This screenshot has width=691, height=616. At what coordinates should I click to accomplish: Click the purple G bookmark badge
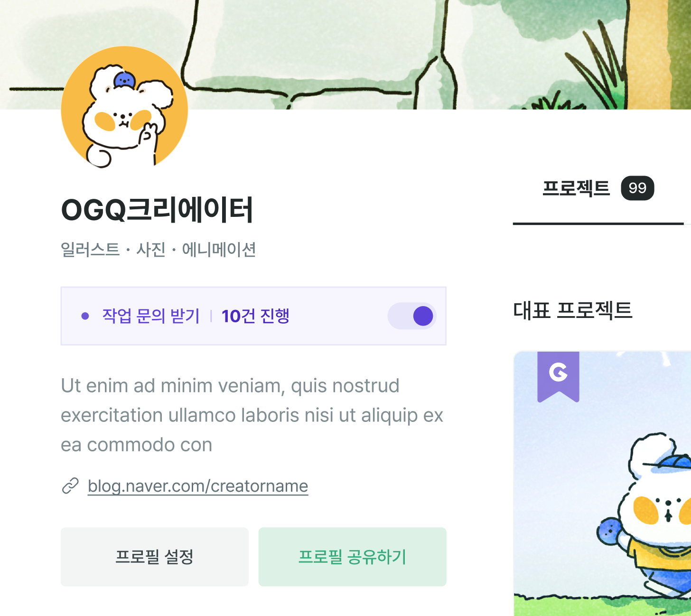tap(558, 377)
